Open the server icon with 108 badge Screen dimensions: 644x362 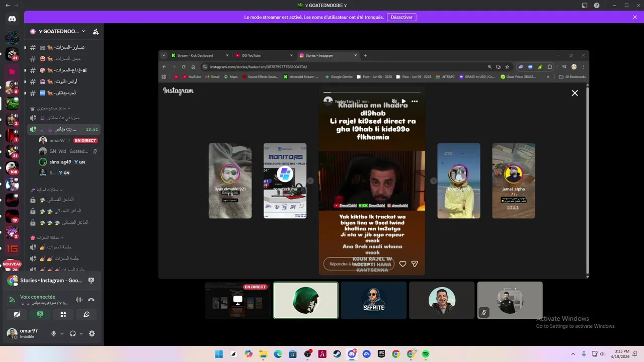point(12,168)
